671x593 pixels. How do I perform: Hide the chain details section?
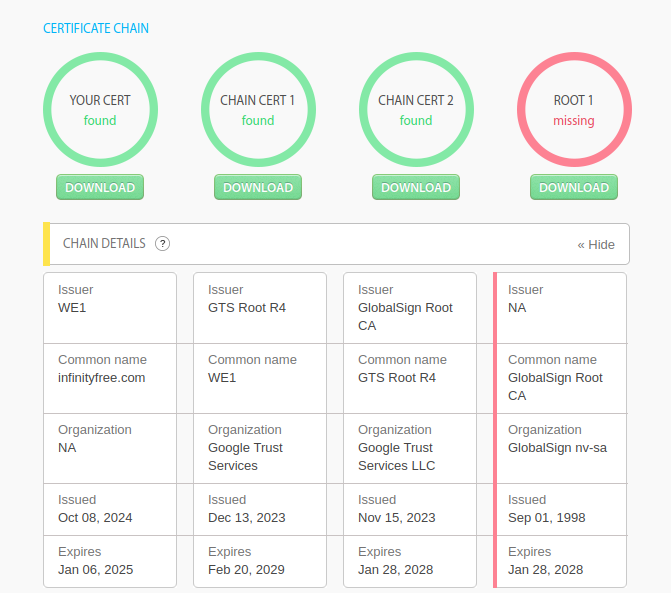coord(596,244)
